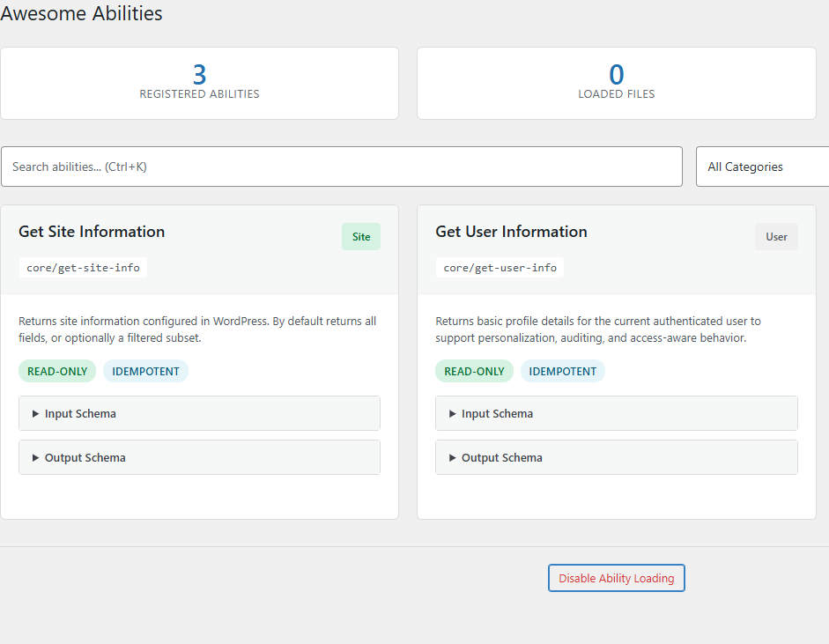Viewport: 829px width, 644px height.
Task: Click the Awesome Abilities page heading
Action: 81,13
